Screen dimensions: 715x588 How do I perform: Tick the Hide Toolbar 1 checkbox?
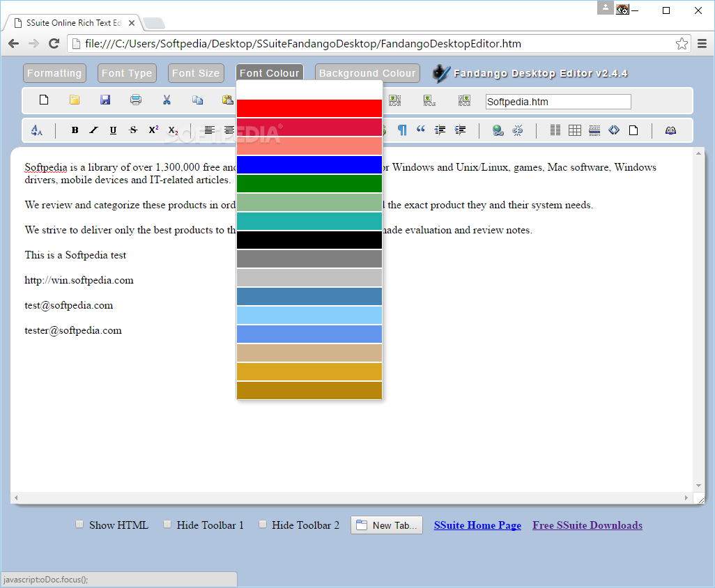pyautogui.click(x=167, y=524)
